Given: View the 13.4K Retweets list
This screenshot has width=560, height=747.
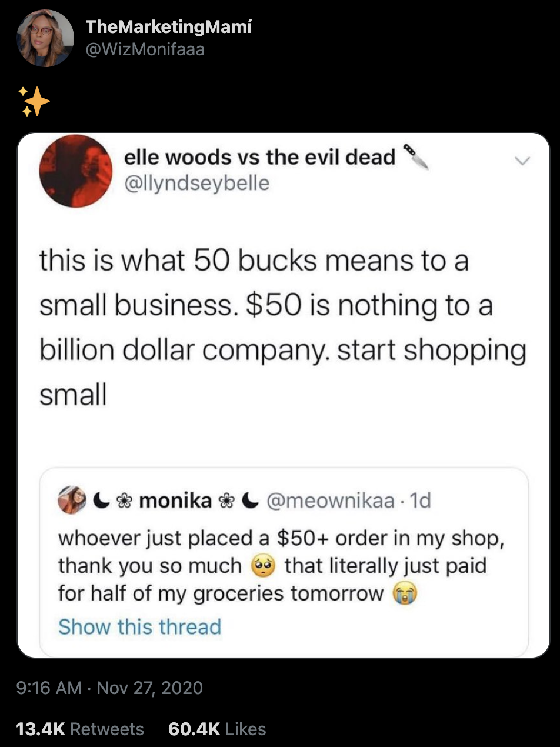Looking at the screenshot, I should pos(80,729).
